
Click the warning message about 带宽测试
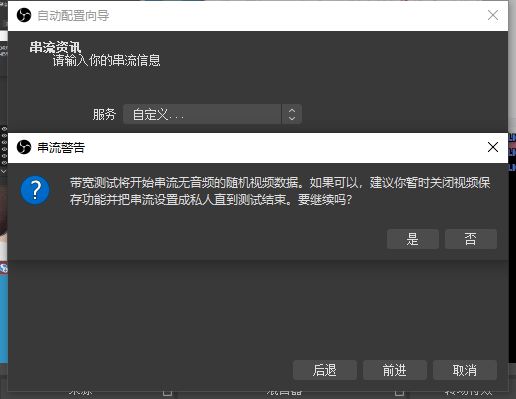coord(280,191)
